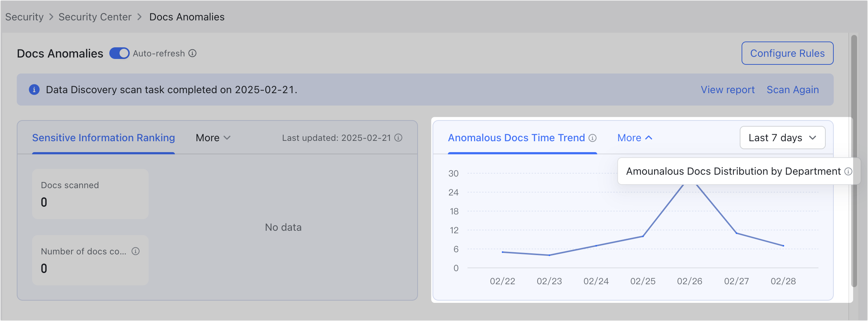The width and height of the screenshot is (868, 321).
Task: Click the Scan Again link
Action: pyautogui.click(x=793, y=90)
